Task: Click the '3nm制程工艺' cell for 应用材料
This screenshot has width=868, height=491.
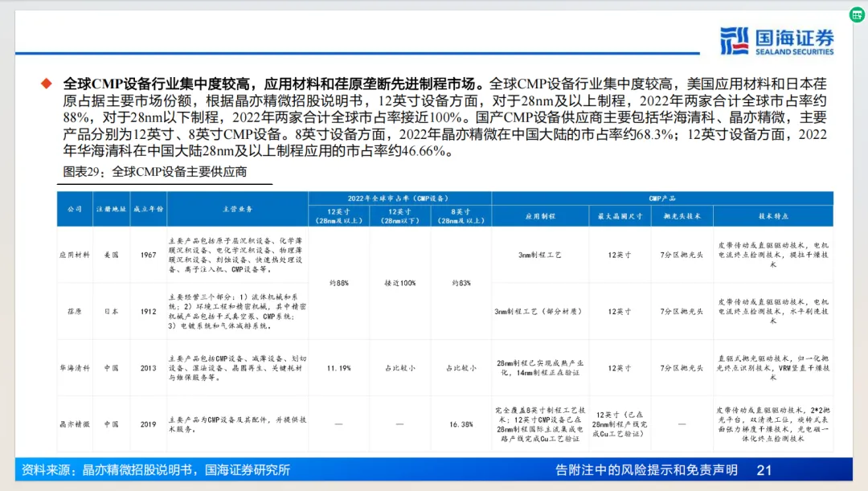Action: click(540, 256)
